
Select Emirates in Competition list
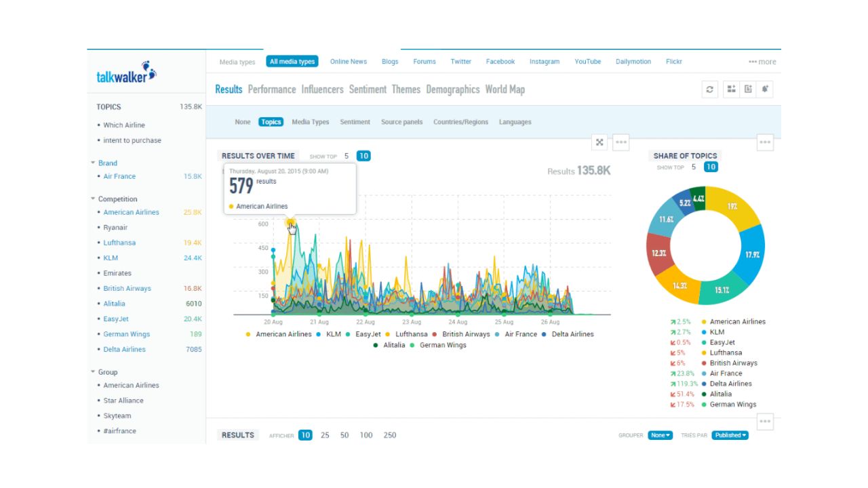click(117, 273)
